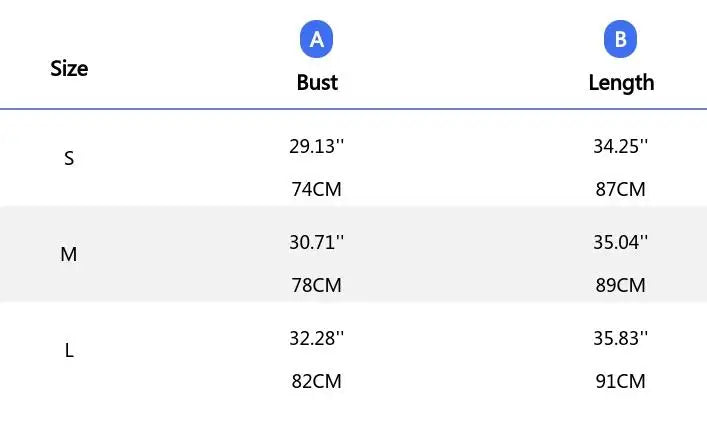Select the Size column header
Screen dimensions: 707x428
[69, 68]
